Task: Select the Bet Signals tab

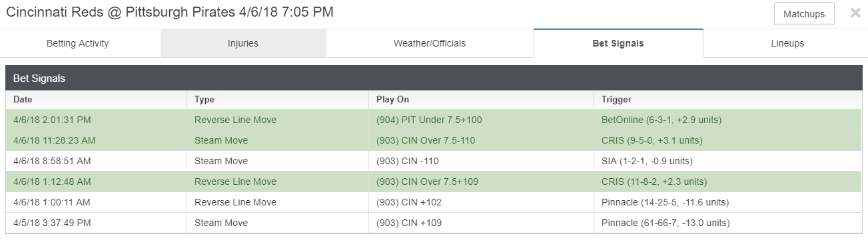Action: tap(618, 44)
